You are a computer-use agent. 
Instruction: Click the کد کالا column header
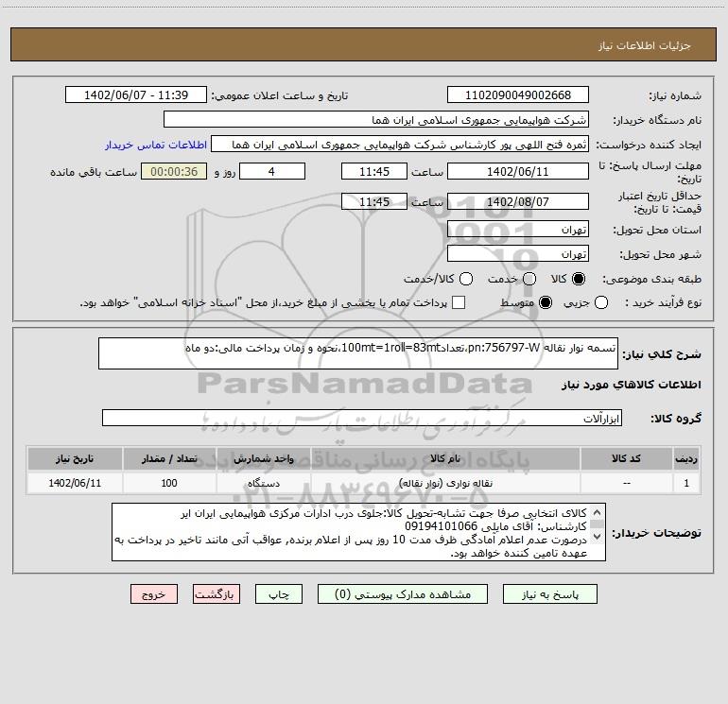[626, 458]
